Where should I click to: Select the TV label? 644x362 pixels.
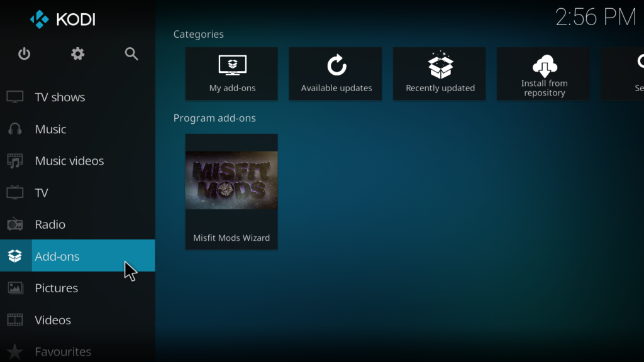coord(42,193)
